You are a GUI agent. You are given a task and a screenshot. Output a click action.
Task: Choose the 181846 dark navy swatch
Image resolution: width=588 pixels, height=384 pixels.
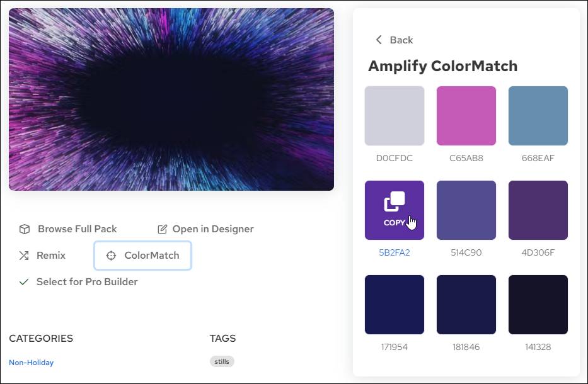coord(466,305)
